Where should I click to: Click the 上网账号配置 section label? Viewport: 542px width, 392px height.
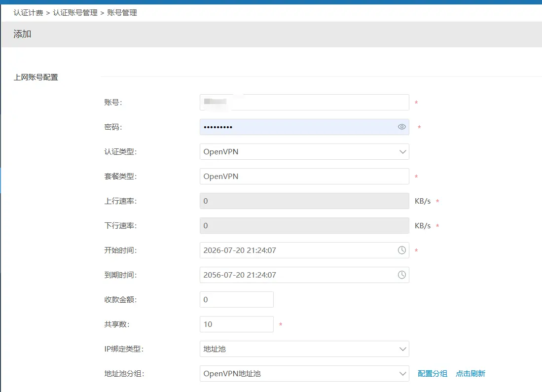coord(36,77)
